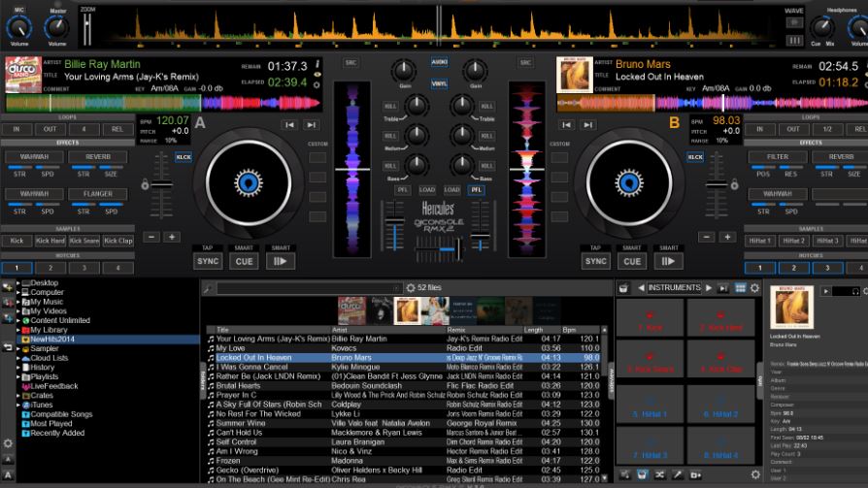
Task: Click deck A previous track skip icon
Action: 289,125
